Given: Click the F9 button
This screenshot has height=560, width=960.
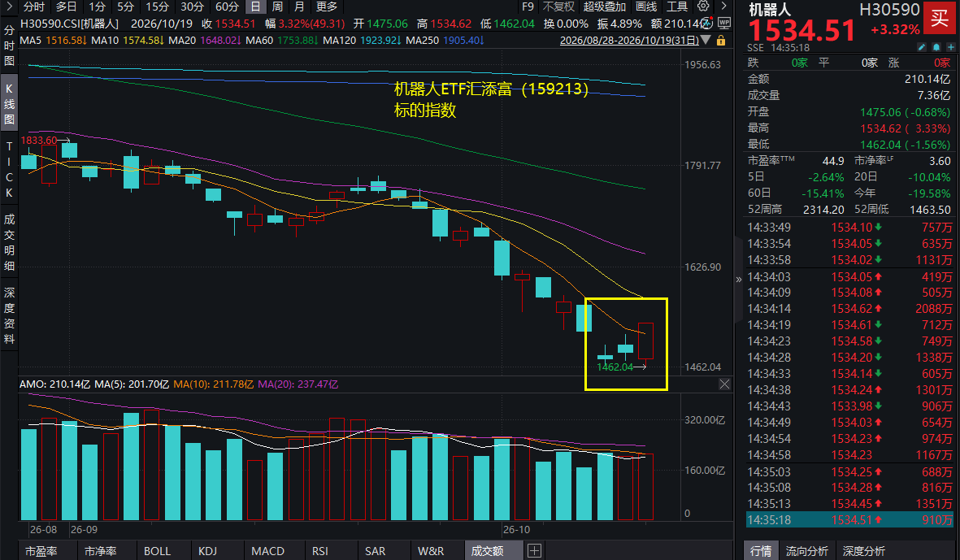Looking at the screenshot, I should [528, 7].
